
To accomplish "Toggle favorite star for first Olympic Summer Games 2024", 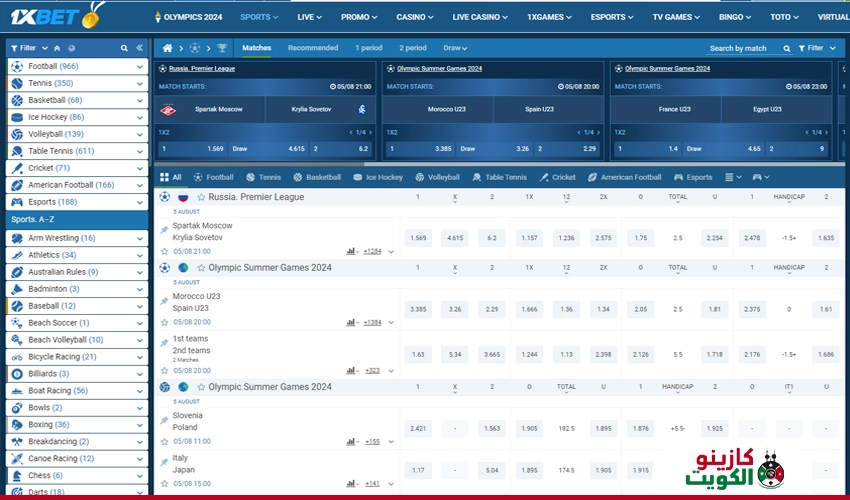I will tap(201, 268).
